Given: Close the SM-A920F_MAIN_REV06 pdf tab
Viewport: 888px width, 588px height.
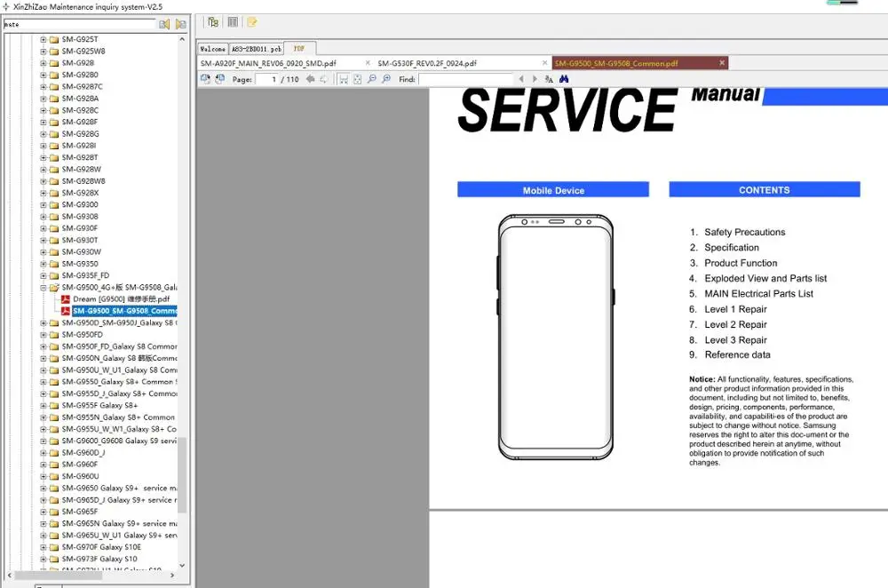Looking at the screenshot, I should pos(368,63).
